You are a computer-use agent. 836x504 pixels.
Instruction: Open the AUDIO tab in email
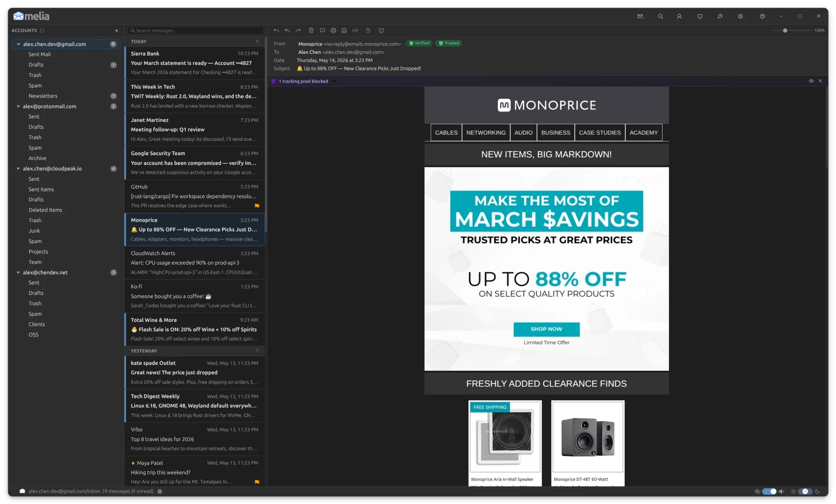(x=523, y=133)
